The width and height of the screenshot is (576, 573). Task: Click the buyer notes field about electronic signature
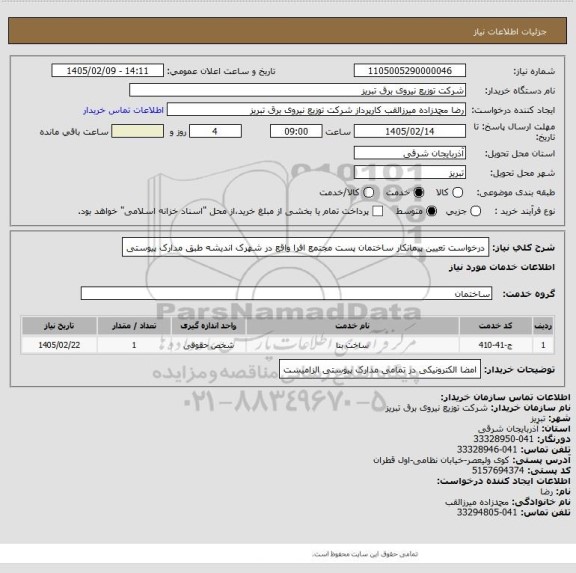[380, 369]
